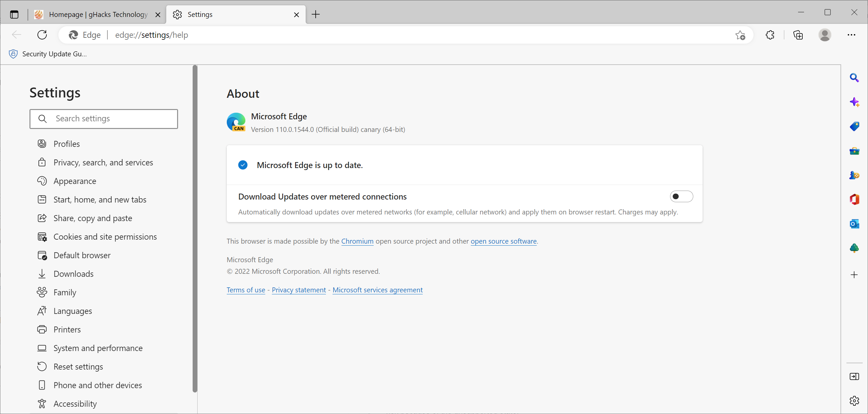This screenshot has width=868, height=414.
Task: Add this page to favorites
Action: coord(740,35)
